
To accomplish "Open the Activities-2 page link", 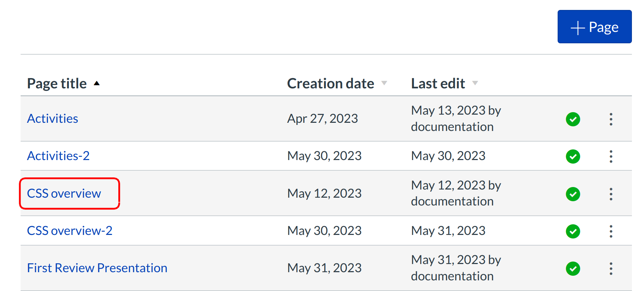I will point(58,156).
